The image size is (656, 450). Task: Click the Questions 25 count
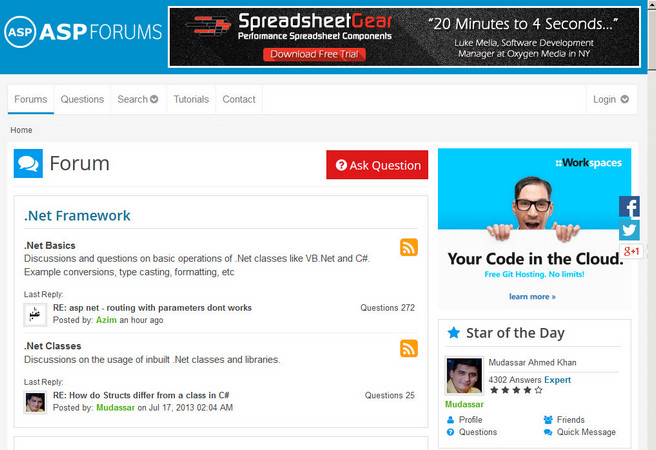[x=390, y=395]
